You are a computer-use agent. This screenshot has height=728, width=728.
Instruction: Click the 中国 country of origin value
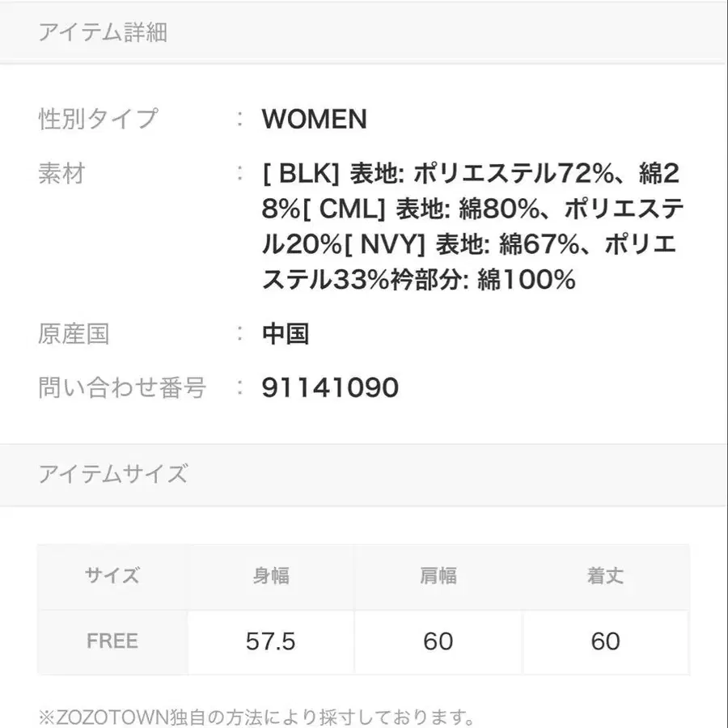click(286, 333)
